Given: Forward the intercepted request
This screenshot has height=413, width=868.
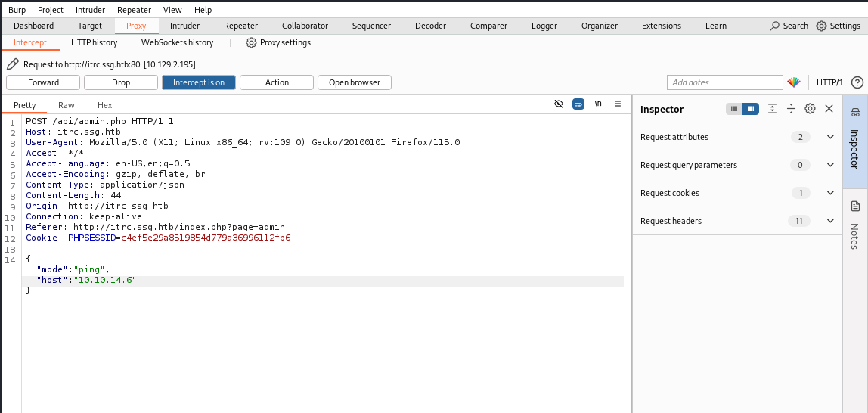Looking at the screenshot, I should (43, 82).
